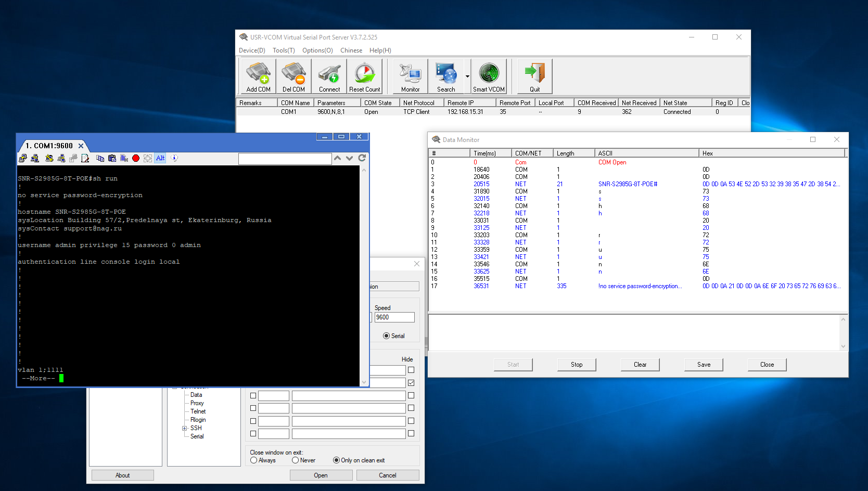Viewport: 868px width, 491px height.
Task: Click the red record icon in terminal toolbar
Action: point(136,158)
